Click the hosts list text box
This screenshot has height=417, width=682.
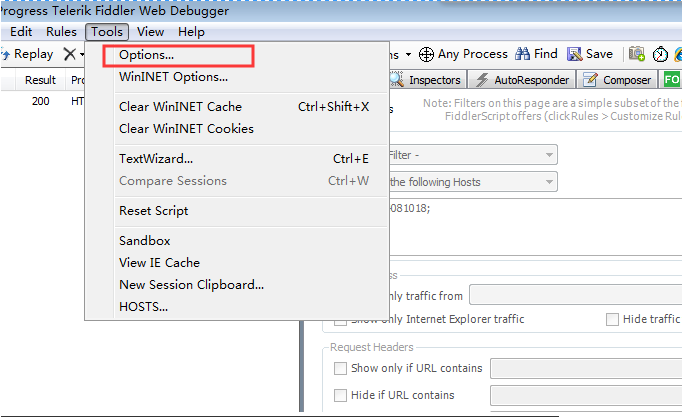535,227
